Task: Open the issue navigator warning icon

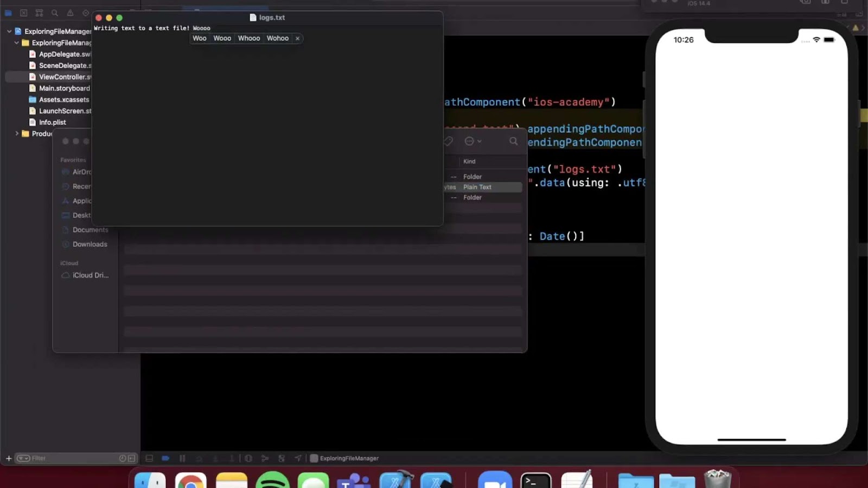Action: (x=70, y=12)
